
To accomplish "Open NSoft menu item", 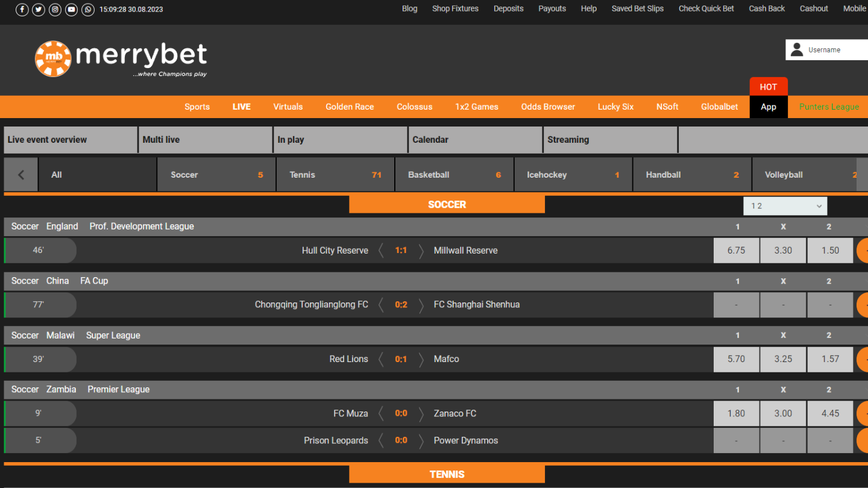I will click(x=667, y=107).
